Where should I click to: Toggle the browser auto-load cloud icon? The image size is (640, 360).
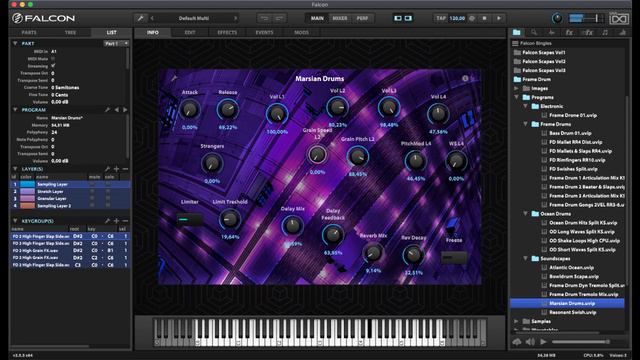click(x=517, y=342)
